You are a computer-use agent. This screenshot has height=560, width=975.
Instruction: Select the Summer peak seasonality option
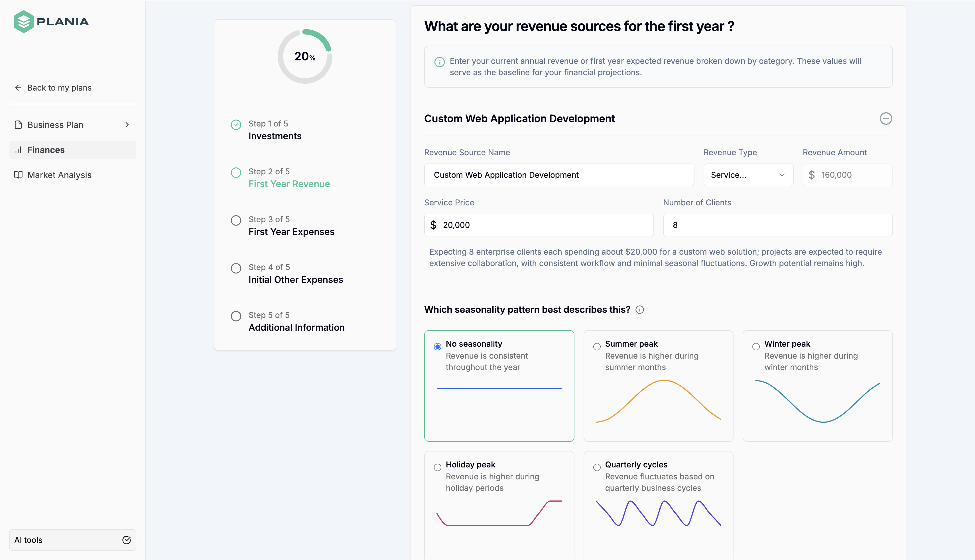(x=597, y=347)
